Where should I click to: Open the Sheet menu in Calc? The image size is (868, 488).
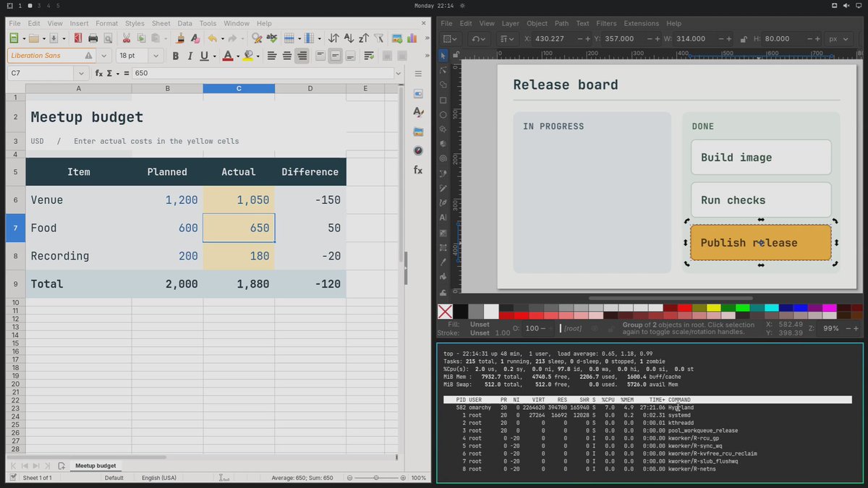point(161,24)
